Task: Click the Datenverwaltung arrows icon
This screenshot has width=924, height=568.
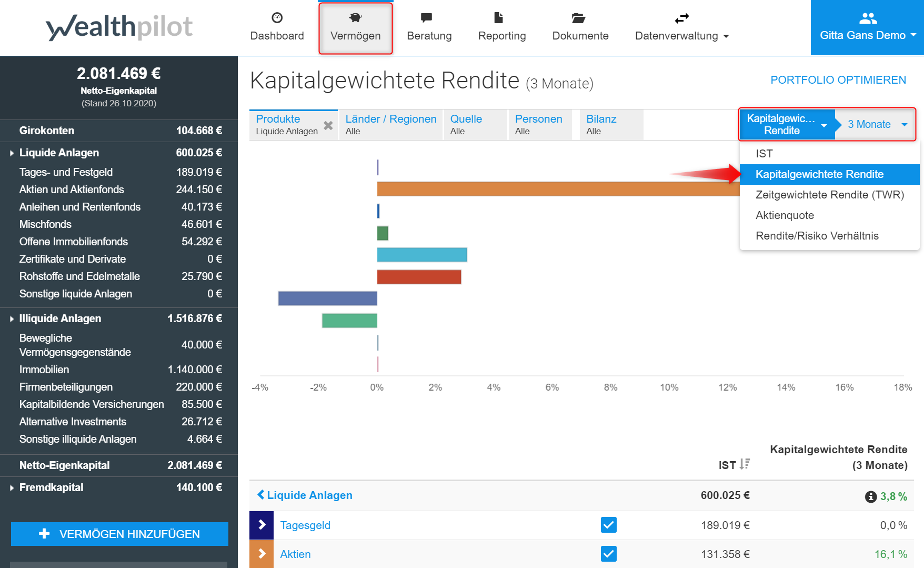Action: coord(682,19)
